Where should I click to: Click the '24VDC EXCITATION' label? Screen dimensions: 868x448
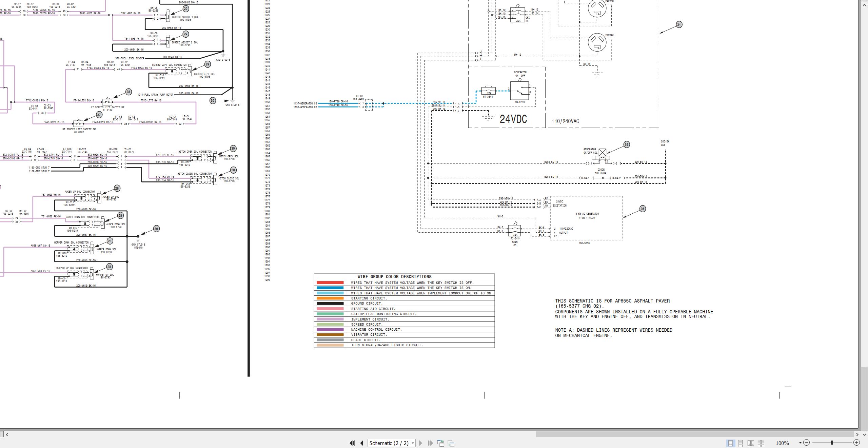pyautogui.click(x=559, y=203)
